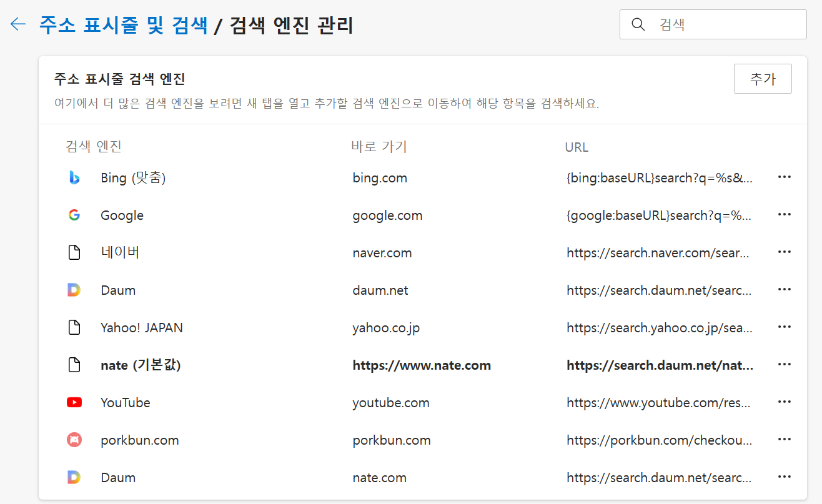The image size is (822, 504).
Task: Click the bing.com shortcut text
Action: coord(380,178)
